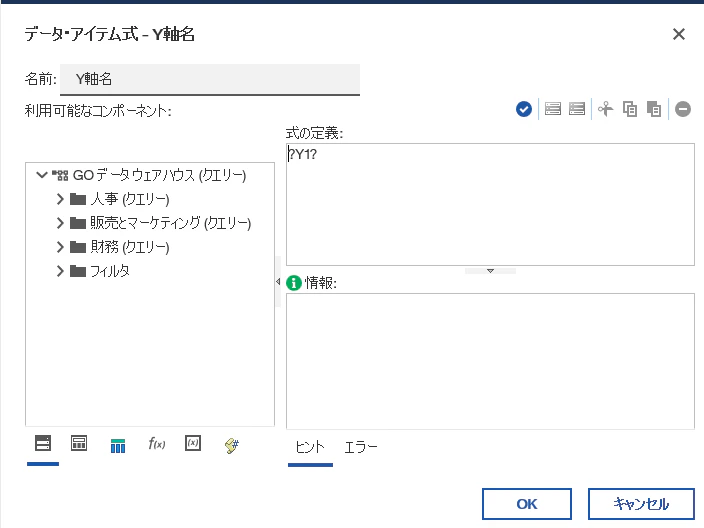
Task: Select GOデータウェアハウス (クエリー) tree item
Action: click(x=159, y=175)
